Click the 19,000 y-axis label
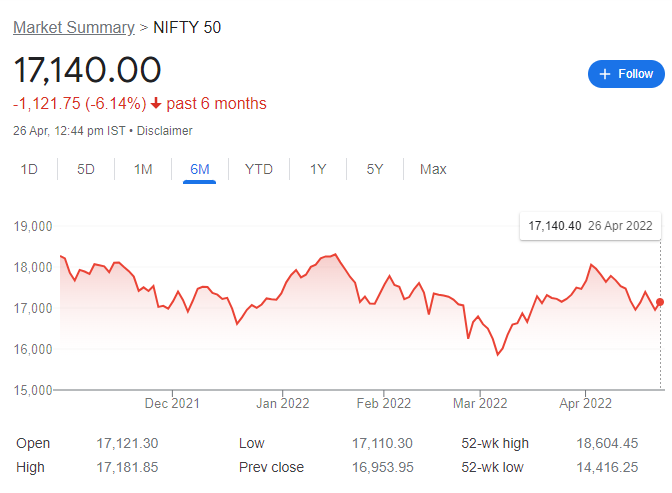 [x=33, y=226]
